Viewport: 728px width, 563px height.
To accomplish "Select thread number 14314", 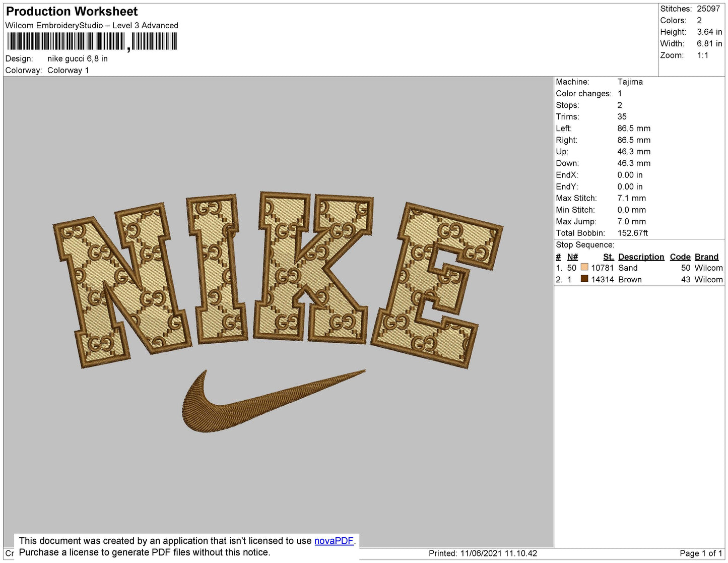I will (x=602, y=279).
